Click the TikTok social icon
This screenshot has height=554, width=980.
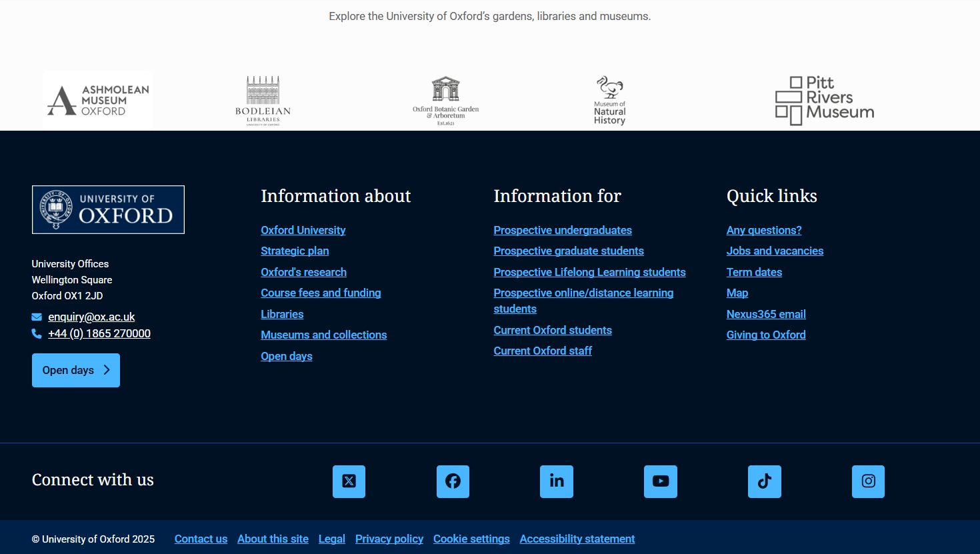(x=765, y=481)
